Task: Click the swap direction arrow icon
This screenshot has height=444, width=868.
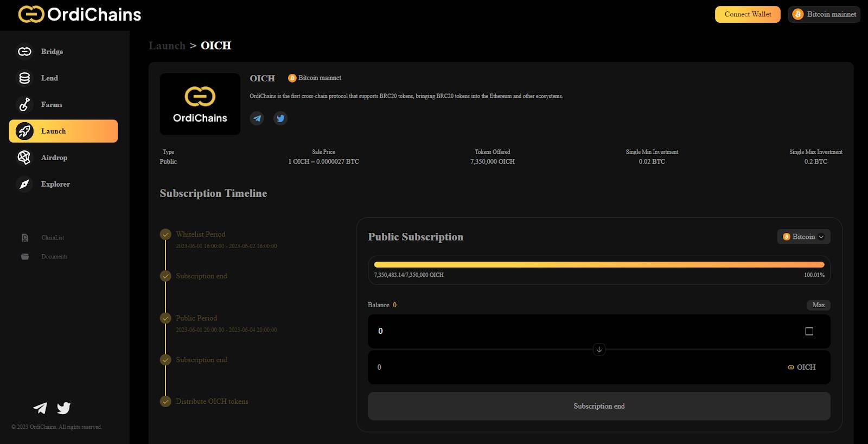Action: point(599,350)
